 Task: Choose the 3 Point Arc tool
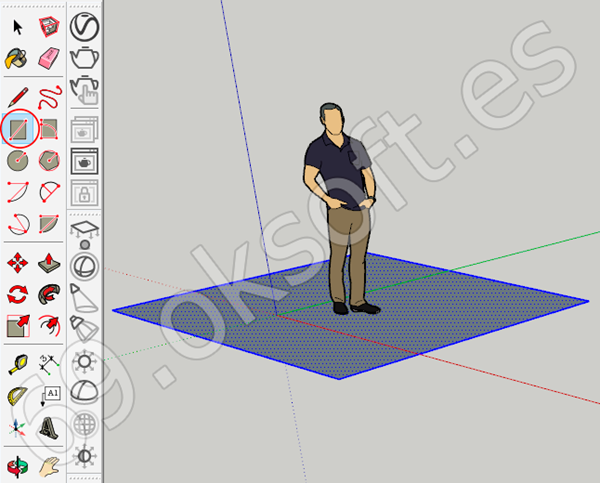tap(18, 224)
